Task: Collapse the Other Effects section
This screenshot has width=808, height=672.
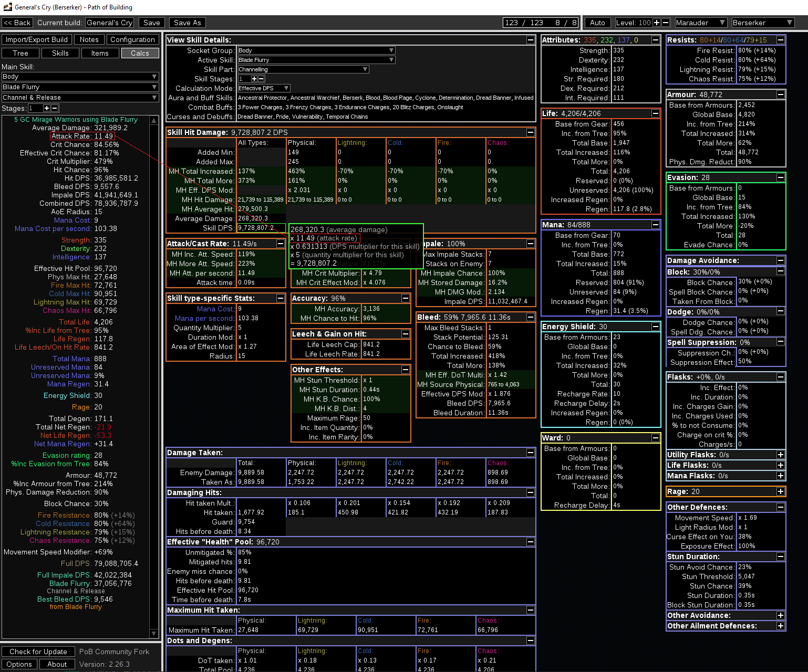Action: tap(406, 370)
